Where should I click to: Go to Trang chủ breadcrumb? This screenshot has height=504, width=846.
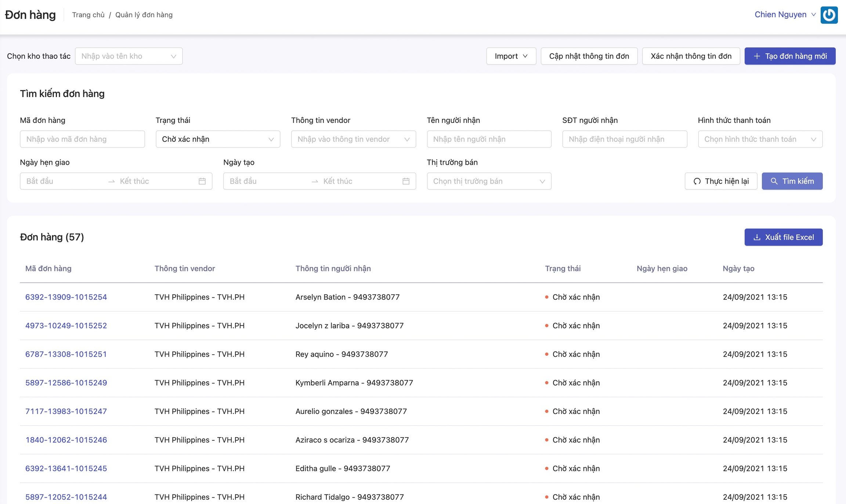tap(88, 15)
